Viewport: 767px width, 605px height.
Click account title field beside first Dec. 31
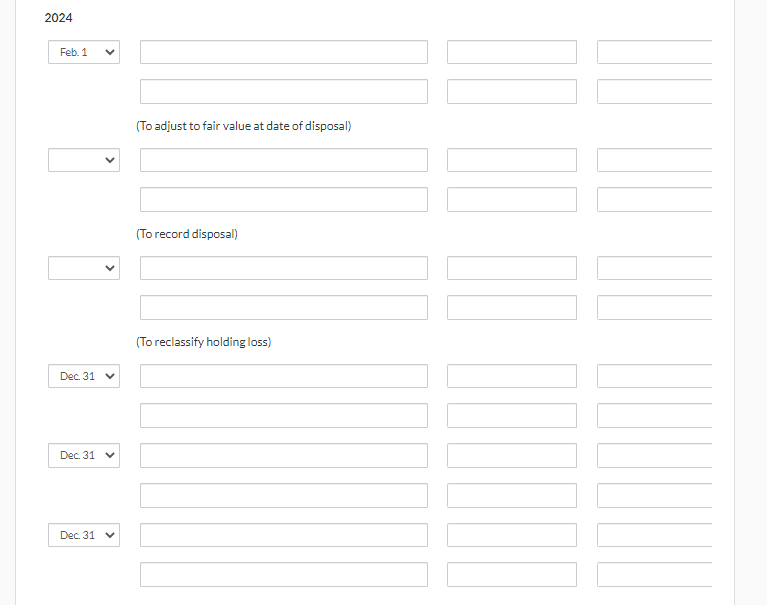[x=284, y=376]
